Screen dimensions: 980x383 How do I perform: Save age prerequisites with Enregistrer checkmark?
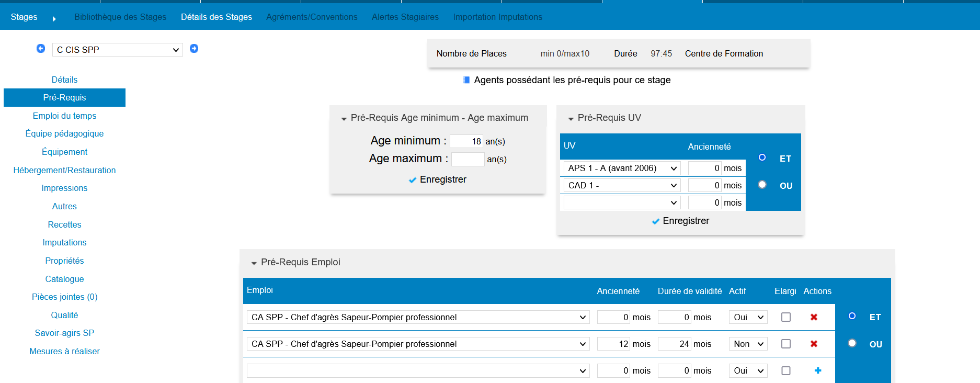[x=437, y=179]
